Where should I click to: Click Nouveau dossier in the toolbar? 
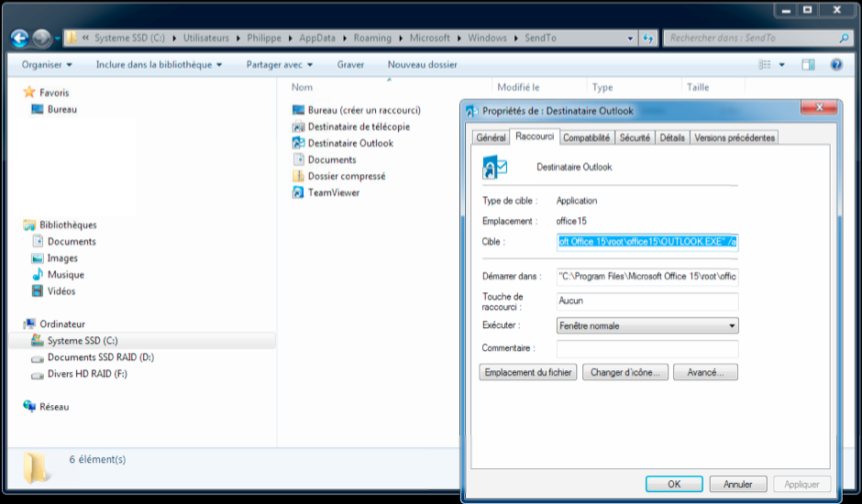[x=422, y=65]
